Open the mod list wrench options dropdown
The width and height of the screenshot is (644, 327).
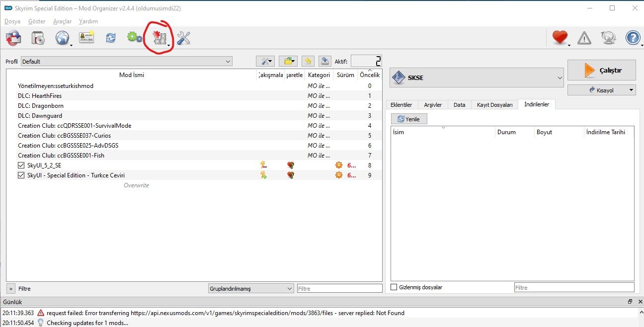pyautogui.click(x=265, y=61)
